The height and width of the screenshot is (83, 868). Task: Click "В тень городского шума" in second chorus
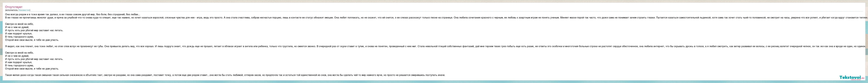[x=19, y=65]
